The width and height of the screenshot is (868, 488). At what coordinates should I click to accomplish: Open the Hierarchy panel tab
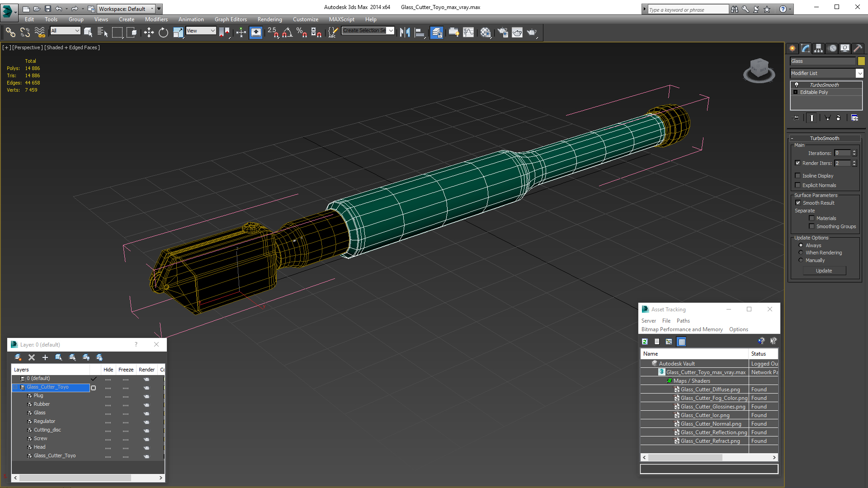(818, 48)
